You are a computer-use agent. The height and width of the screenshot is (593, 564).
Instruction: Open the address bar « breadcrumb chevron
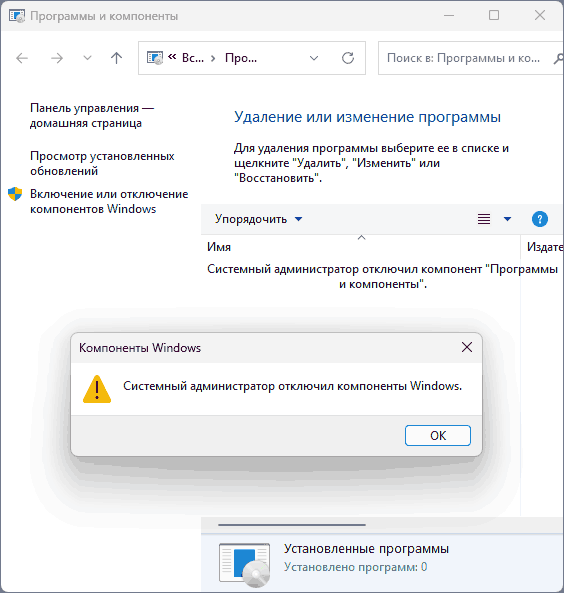pos(172,57)
